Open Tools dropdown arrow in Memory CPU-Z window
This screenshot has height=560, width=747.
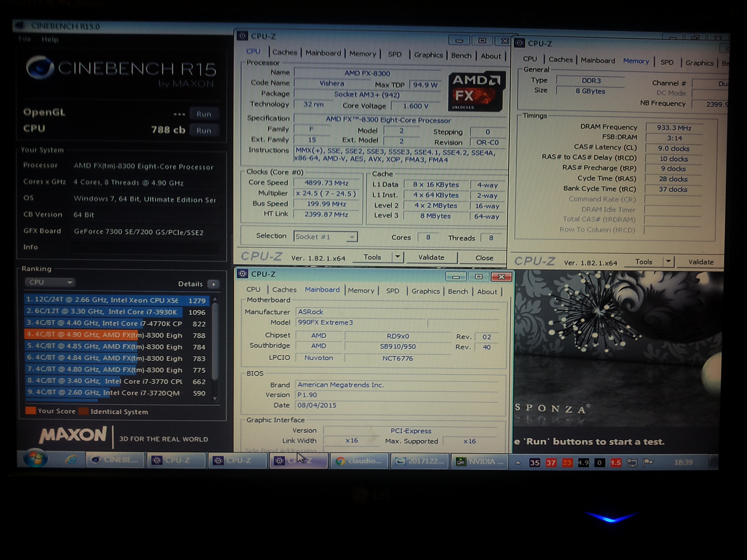(x=668, y=261)
